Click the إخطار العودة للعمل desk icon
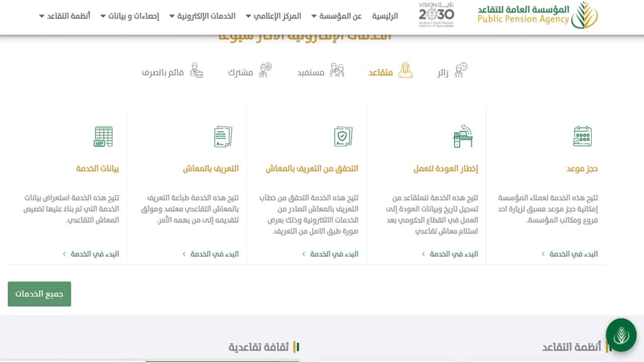 [x=463, y=136]
